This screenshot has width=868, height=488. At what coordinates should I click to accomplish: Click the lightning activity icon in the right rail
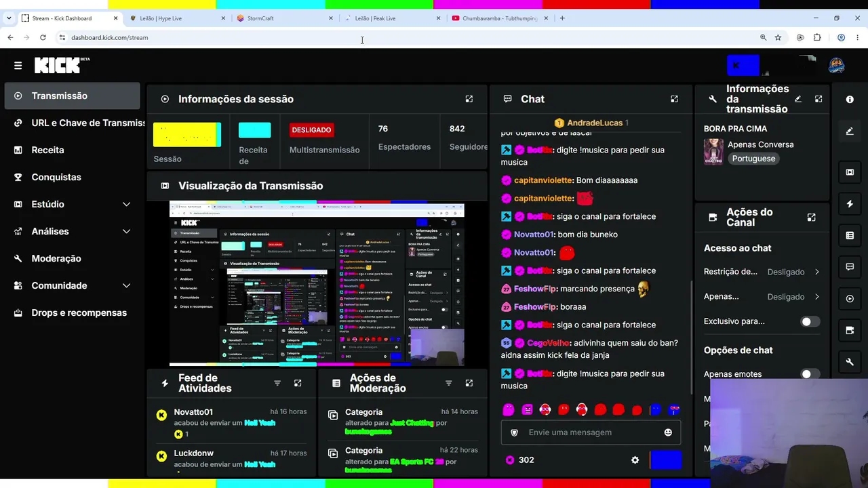pyautogui.click(x=850, y=204)
